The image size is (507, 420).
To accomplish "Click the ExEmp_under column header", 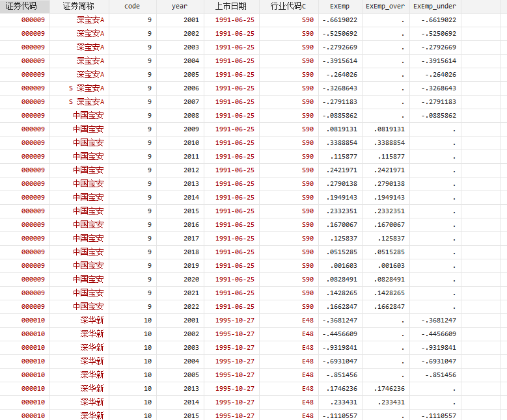I will (434, 6).
